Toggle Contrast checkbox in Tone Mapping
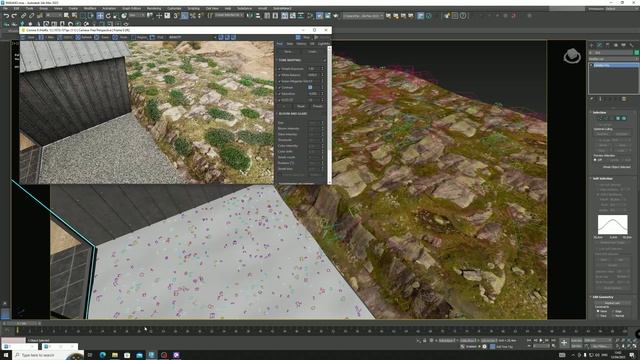 [280, 87]
